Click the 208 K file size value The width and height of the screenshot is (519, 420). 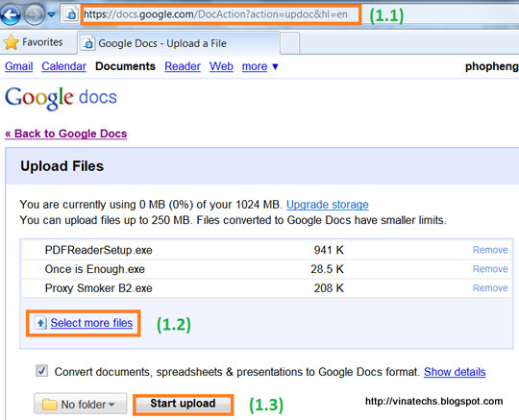(329, 288)
